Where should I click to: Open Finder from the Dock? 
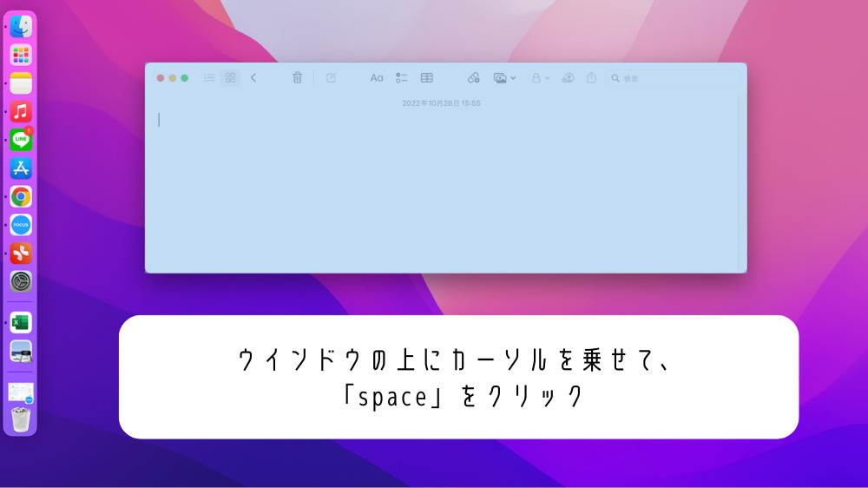21,26
